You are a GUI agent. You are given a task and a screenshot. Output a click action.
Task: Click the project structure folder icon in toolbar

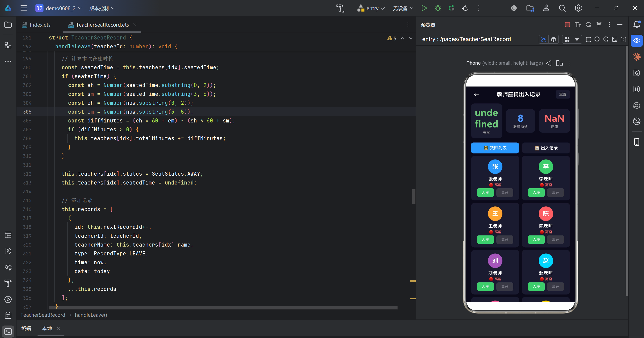pyautogui.click(x=530, y=8)
